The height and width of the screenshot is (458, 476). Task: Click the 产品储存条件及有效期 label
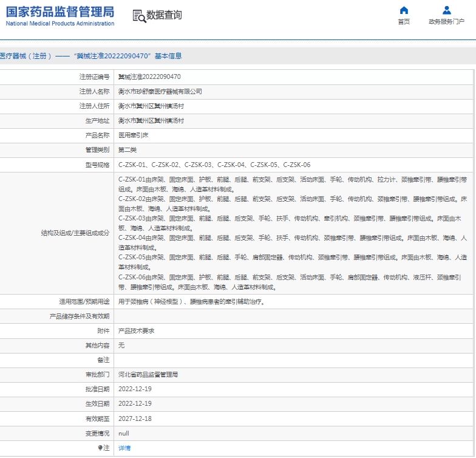80,316
